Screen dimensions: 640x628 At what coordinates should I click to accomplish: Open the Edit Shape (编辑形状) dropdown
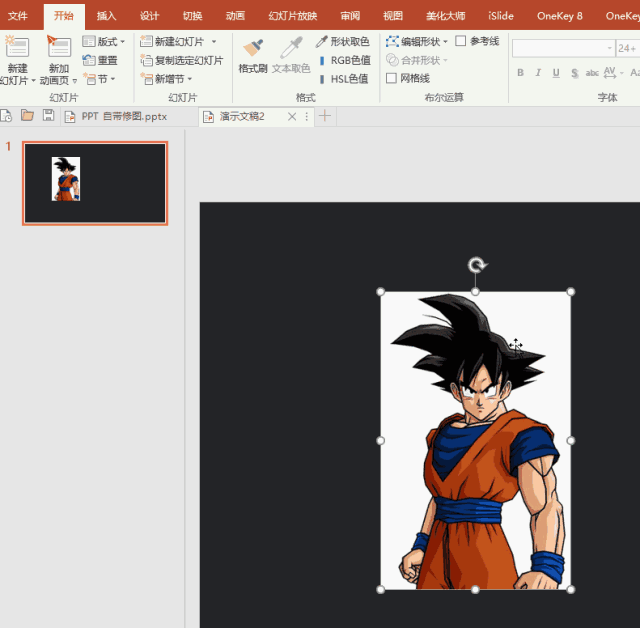click(x=417, y=42)
